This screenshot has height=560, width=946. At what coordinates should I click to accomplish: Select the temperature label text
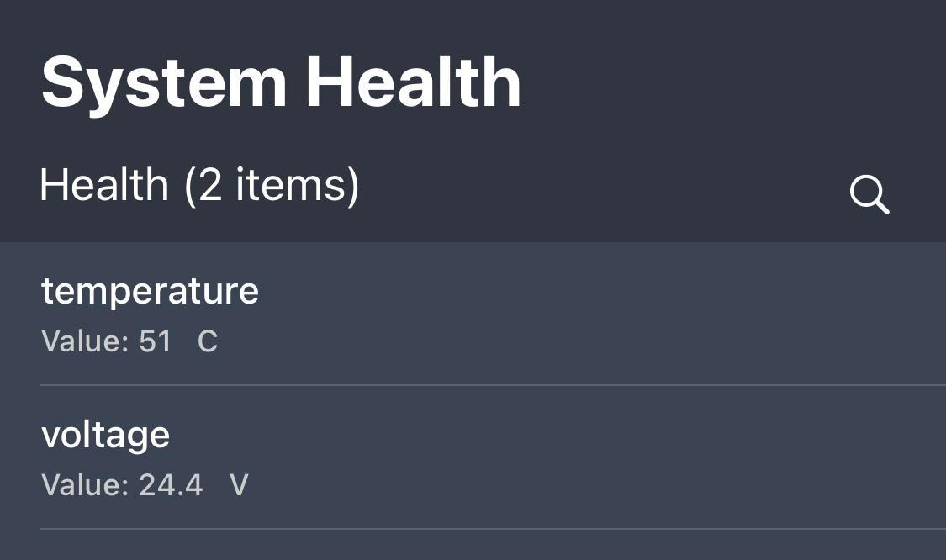(151, 290)
